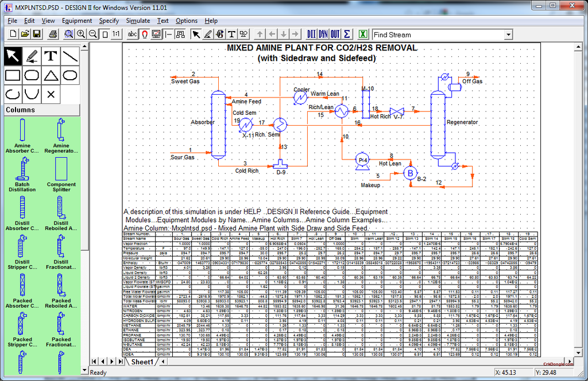Viewport: 588px width, 381px height.
Task: Click the left arrow navigation button
Action: tap(272, 34)
